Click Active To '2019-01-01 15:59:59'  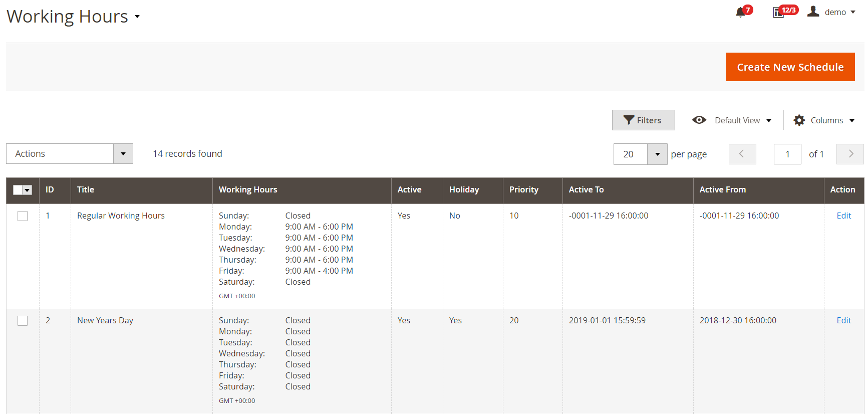click(607, 320)
